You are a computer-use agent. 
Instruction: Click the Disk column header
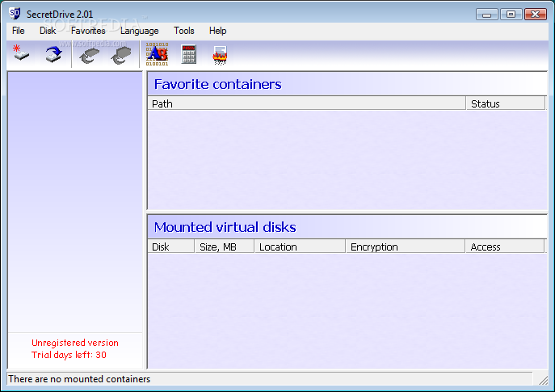tap(171, 247)
